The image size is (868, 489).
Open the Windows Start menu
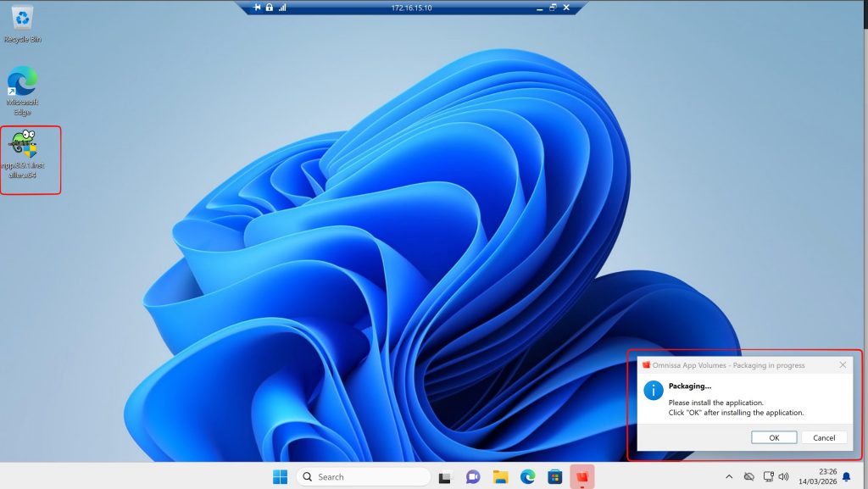point(280,477)
